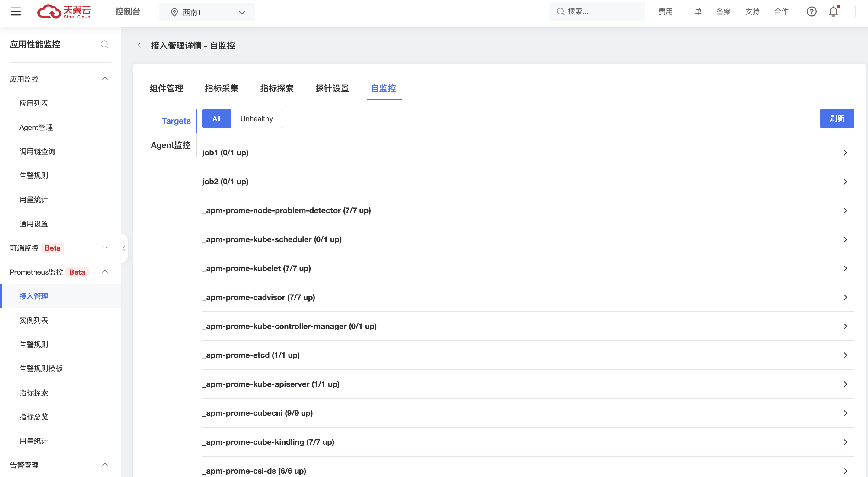The image size is (868, 477).
Task: Click _apm-prome-etcd (1/1 up) text
Action: point(251,355)
